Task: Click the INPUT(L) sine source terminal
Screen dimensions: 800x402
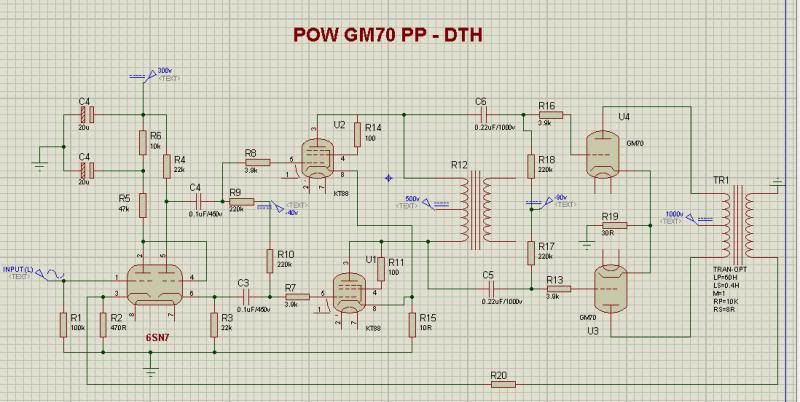Action: [50, 275]
